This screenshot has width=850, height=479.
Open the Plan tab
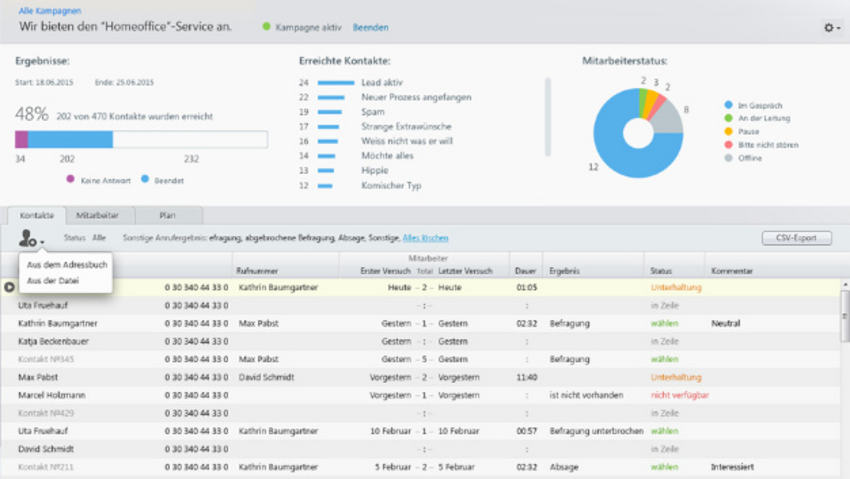(167, 215)
